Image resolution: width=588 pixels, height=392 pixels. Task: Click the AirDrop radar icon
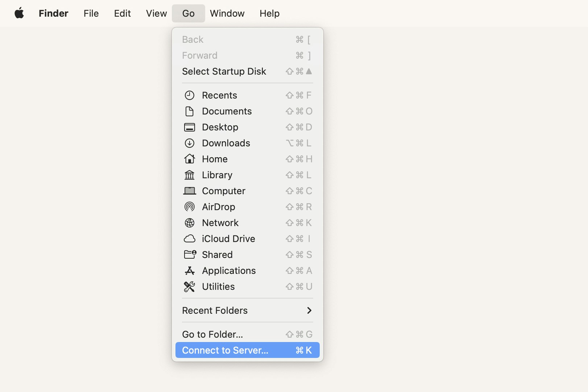click(190, 207)
